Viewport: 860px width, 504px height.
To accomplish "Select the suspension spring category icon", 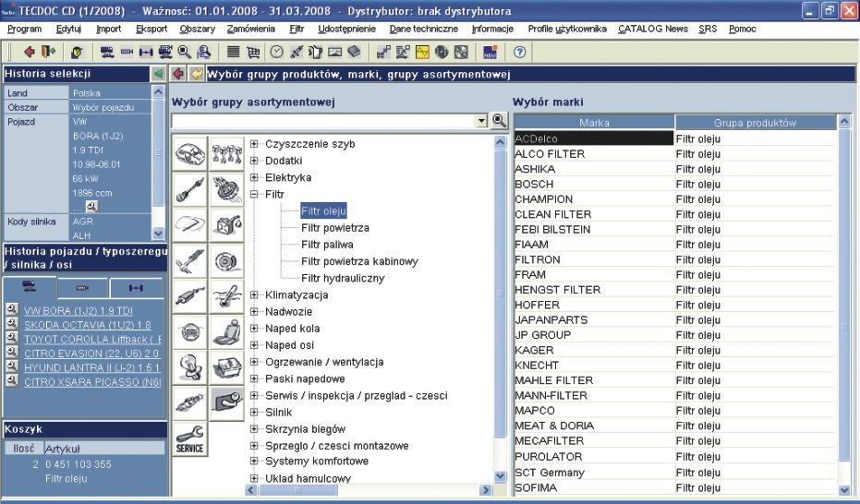I will [190, 260].
